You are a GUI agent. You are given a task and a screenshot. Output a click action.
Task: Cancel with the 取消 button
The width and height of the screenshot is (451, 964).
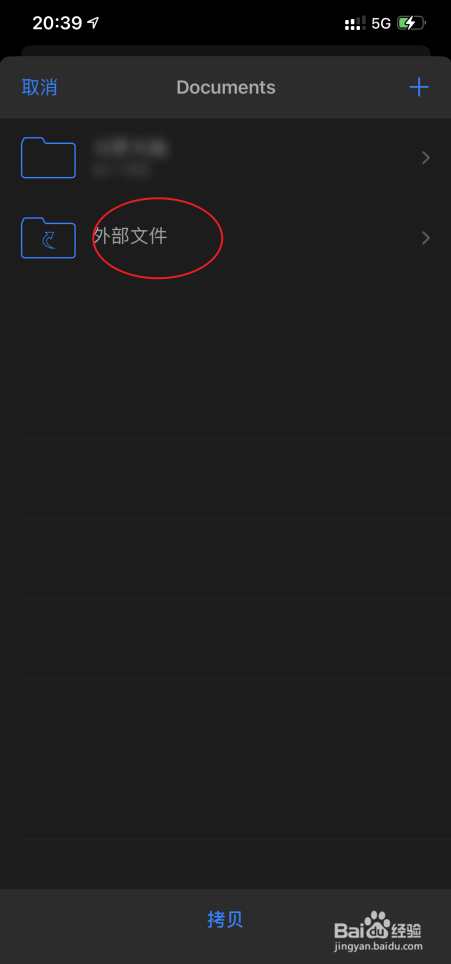point(39,87)
